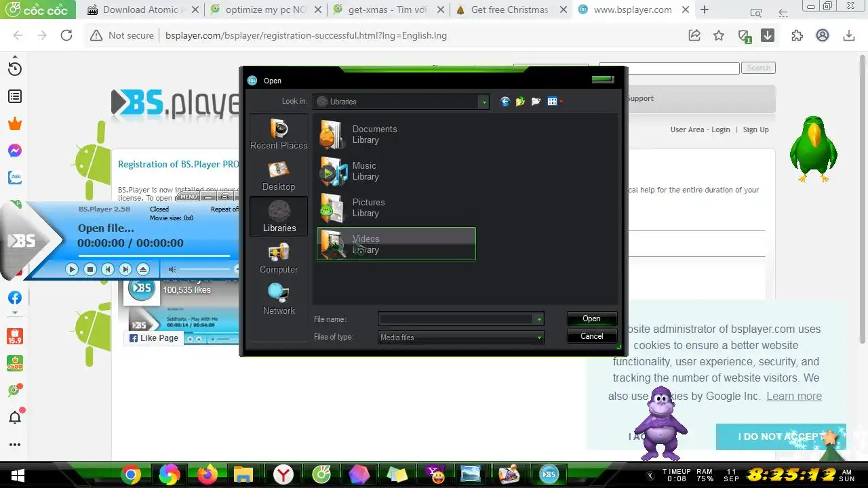868x488 pixels.
Task: Click the Facebook Like Page button
Action: click(x=154, y=338)
